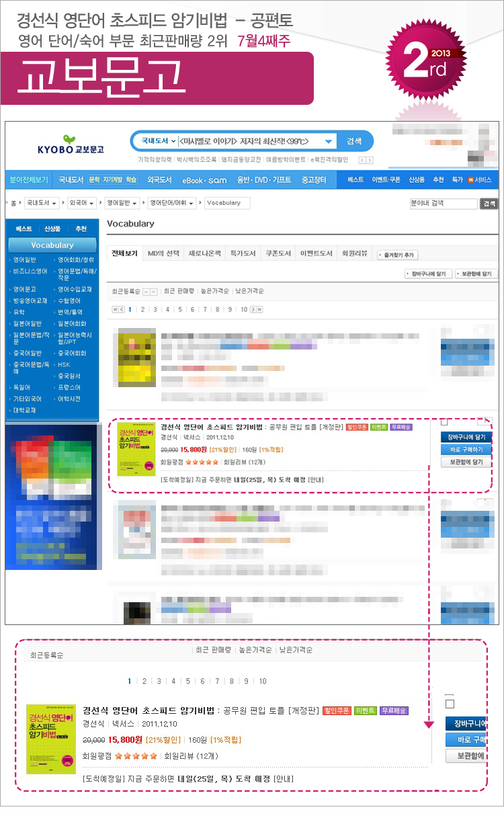Click 바로 구매하기 for the 경선식 book
504x824 pixels.
(467, 450)
